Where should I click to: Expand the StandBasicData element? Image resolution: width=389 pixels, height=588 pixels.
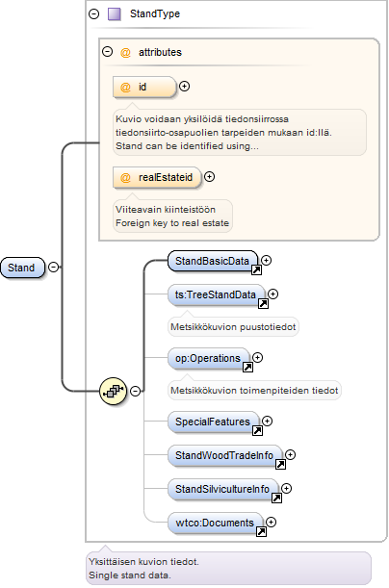(267, 260)
